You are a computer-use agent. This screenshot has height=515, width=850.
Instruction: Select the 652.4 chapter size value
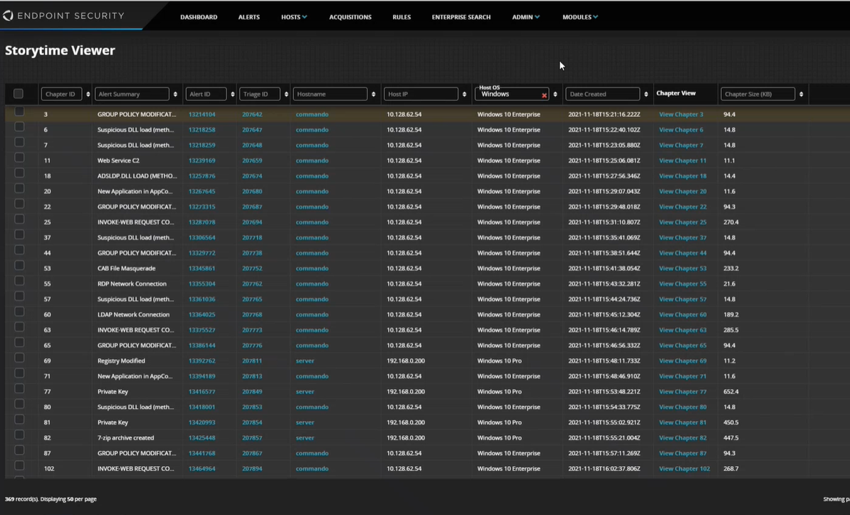731,391
